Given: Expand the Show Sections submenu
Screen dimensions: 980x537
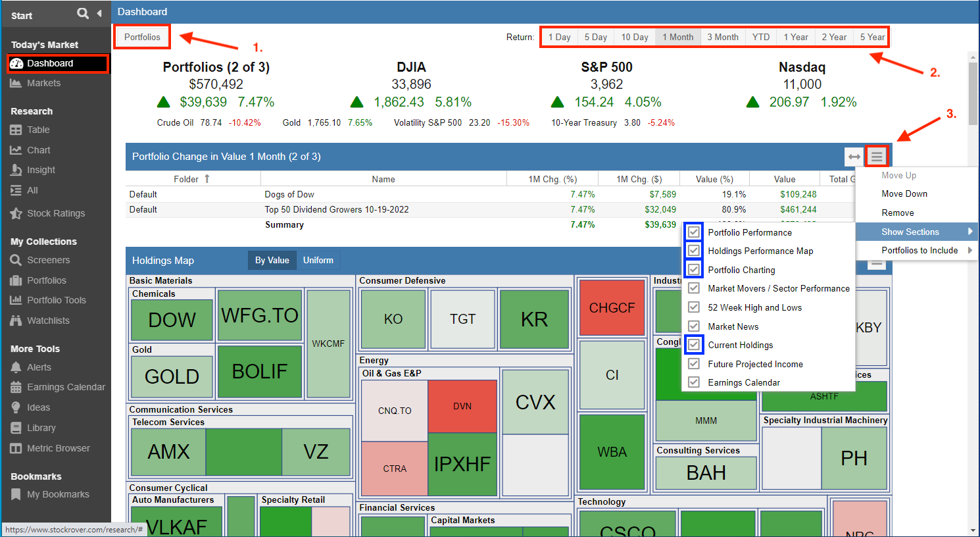Looking at the screenshot, I should pyautogui.click(x=917, y=232).
